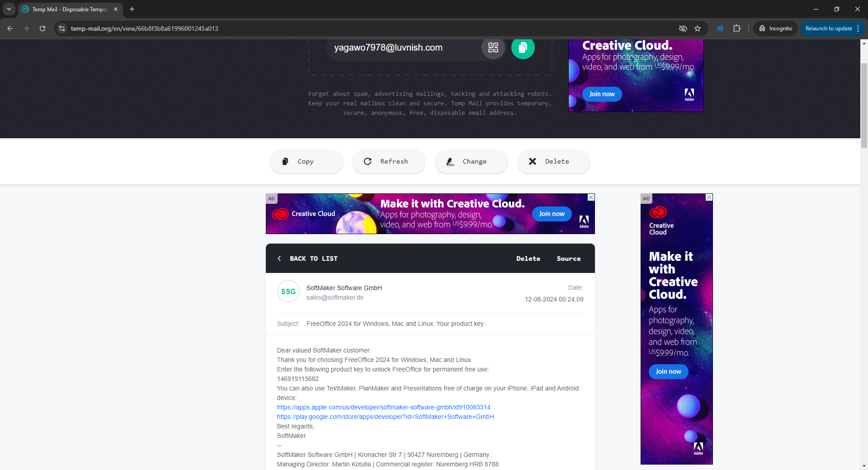View the email Source
Viewport: 868px width, 470px height.
(x=568, y=258)
